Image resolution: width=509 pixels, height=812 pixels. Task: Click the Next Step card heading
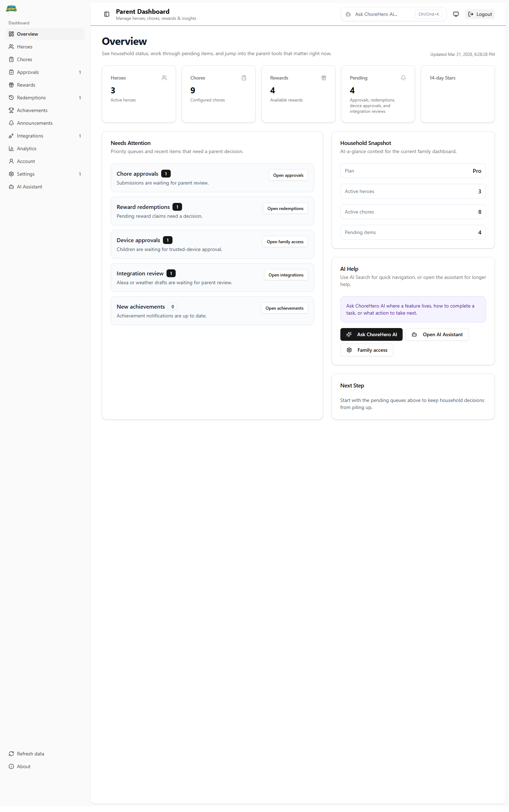click(352, 385)
